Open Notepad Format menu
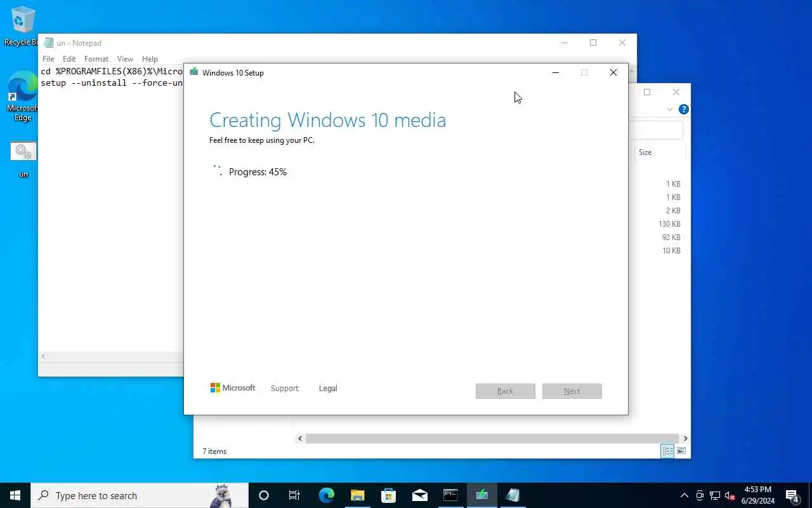Screen dimensions: 812x508 (x=96, y=59)
